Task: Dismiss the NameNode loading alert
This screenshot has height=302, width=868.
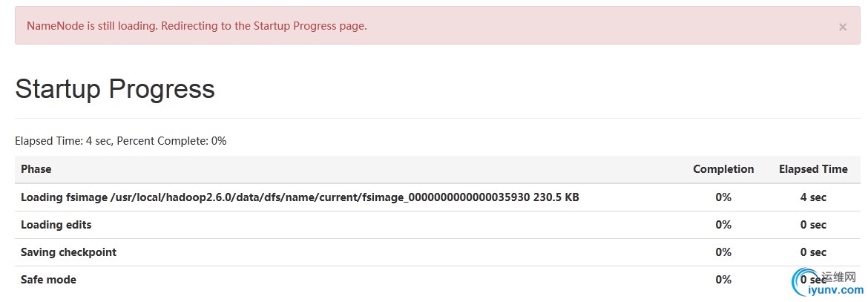Action: coord(842,27)
